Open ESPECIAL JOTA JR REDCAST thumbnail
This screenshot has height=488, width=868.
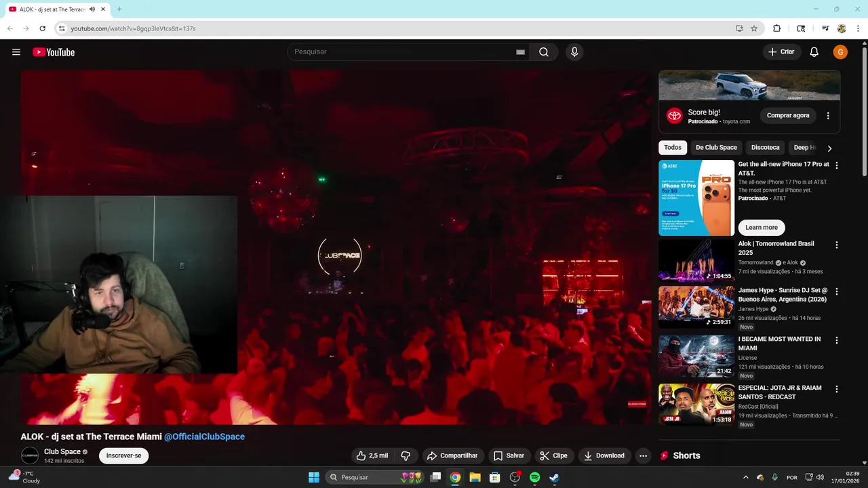696,405
